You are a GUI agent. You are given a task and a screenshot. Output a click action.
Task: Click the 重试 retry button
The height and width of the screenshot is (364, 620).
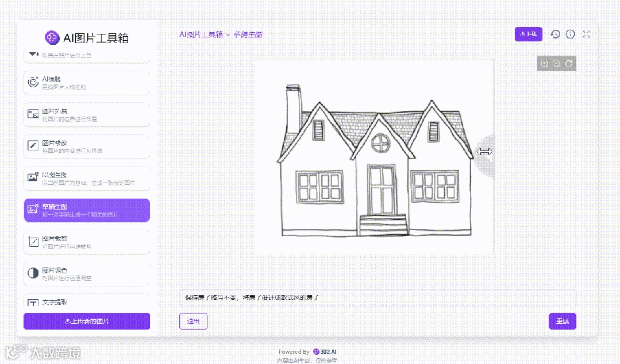tap(562, 321)
